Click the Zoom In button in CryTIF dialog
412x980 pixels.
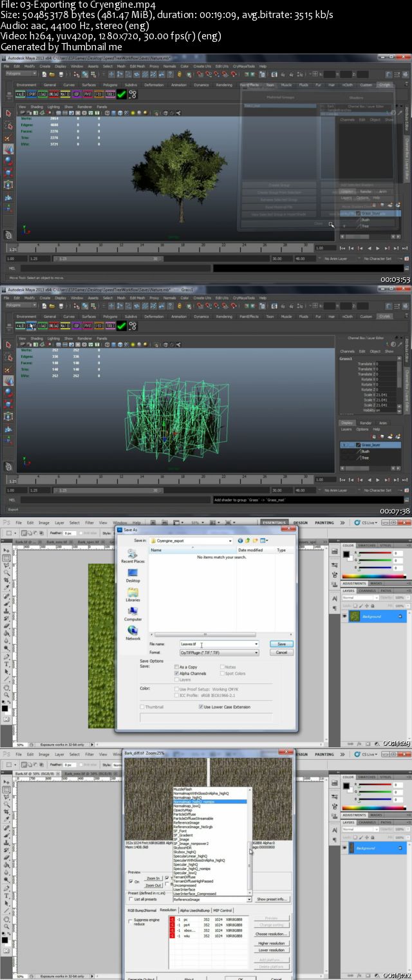click(153, 878)
